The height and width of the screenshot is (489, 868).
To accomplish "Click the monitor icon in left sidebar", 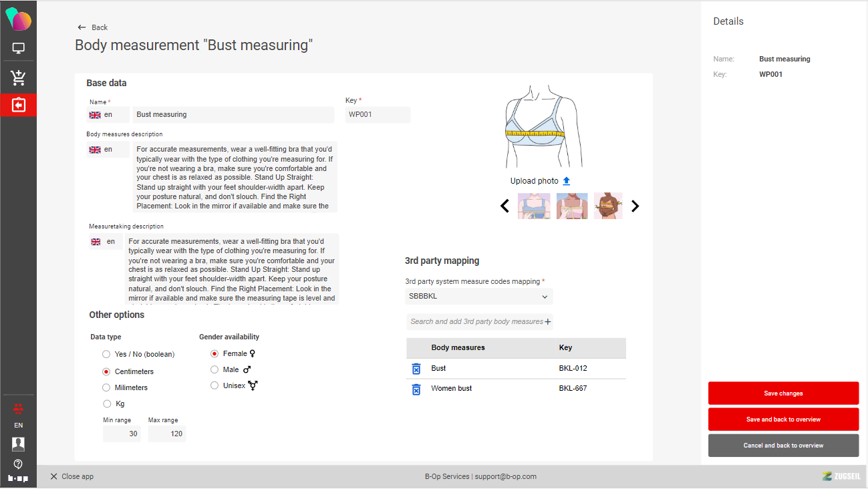I will pyautogui.click(x=18, y=48).
